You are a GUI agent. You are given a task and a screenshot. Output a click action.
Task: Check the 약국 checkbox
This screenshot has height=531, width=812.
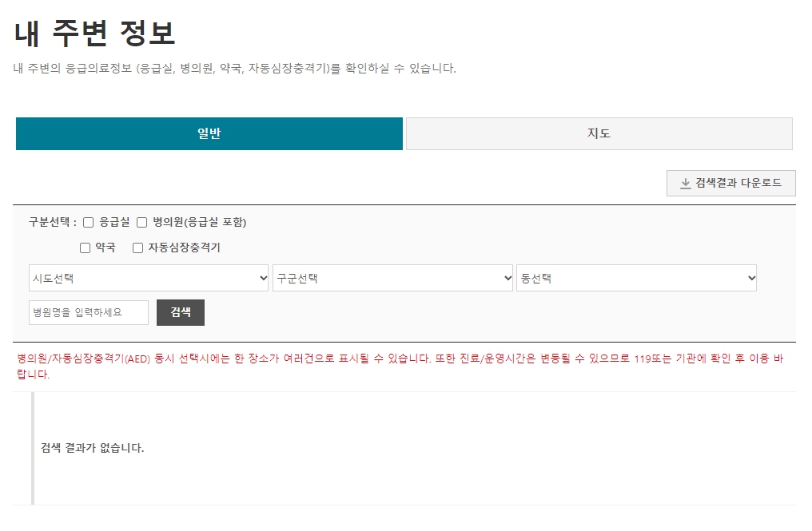click(86, 248)
